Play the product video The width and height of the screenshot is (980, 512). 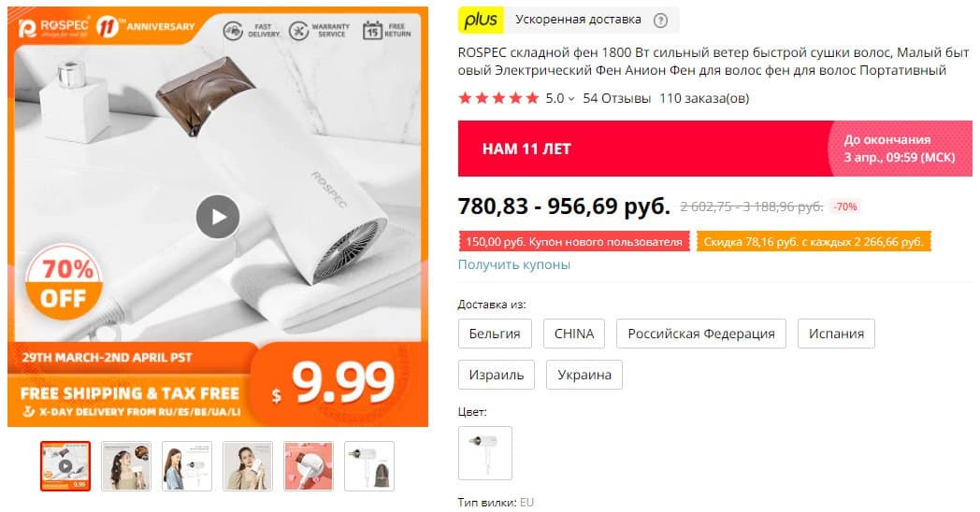click(x=218, y=217)
